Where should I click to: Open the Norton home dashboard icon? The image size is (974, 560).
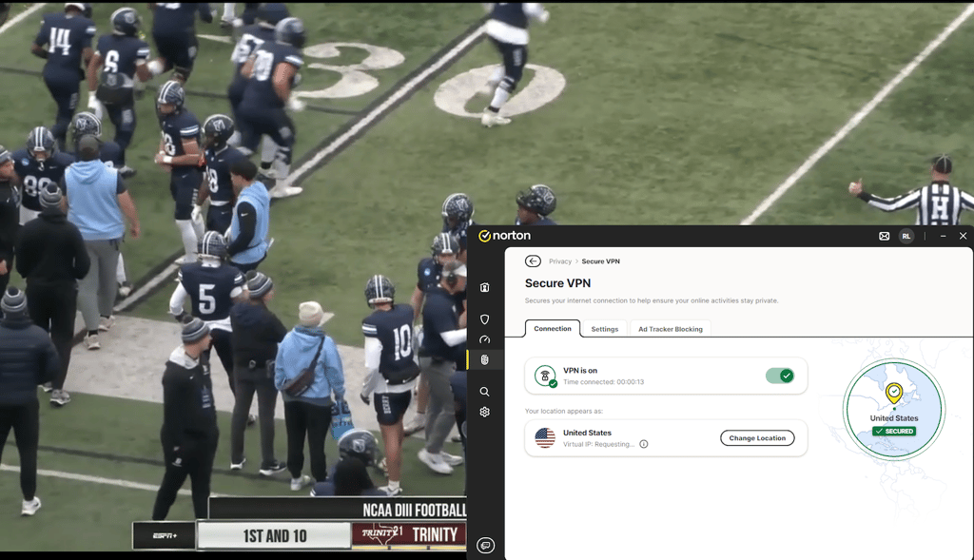[484, 287]
